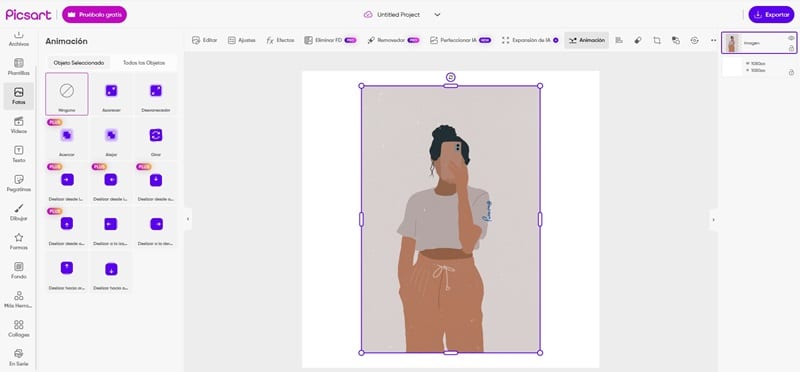This screenshot has width=800, height=372.
Task: Open the more options dots in the toolbar
Action: click(713, 40)
